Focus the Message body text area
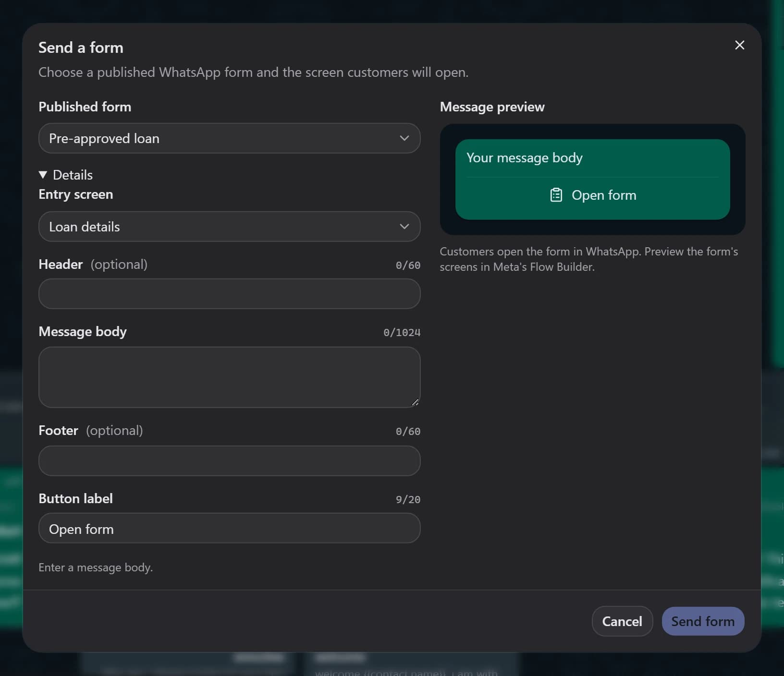This screenshot has height=676, width=784. click(x=230, y=377)
